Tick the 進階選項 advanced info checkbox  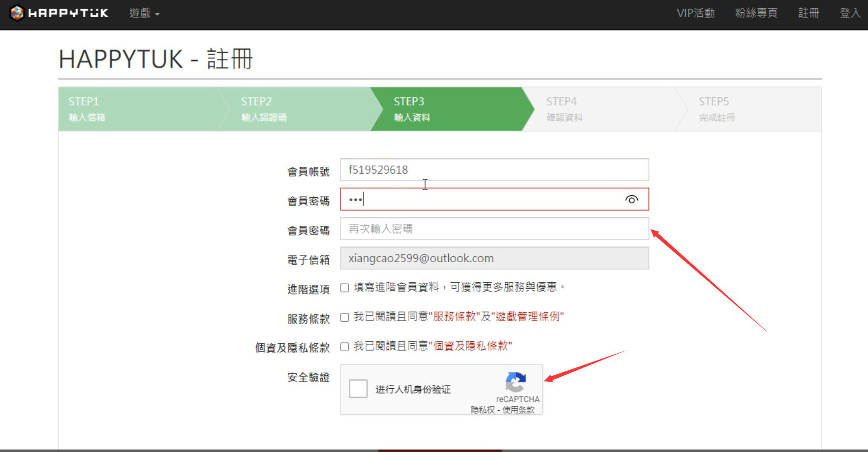pos(345,288)
